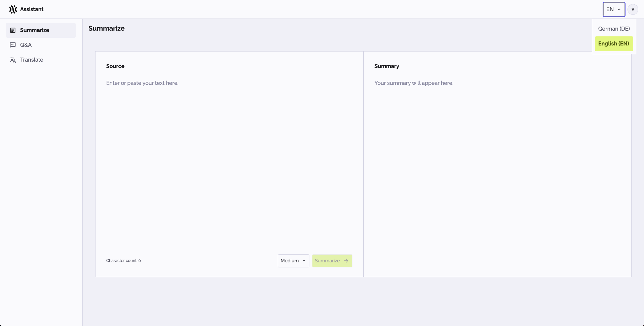Collapse the EN language dropdown

(x=613, y=9)
